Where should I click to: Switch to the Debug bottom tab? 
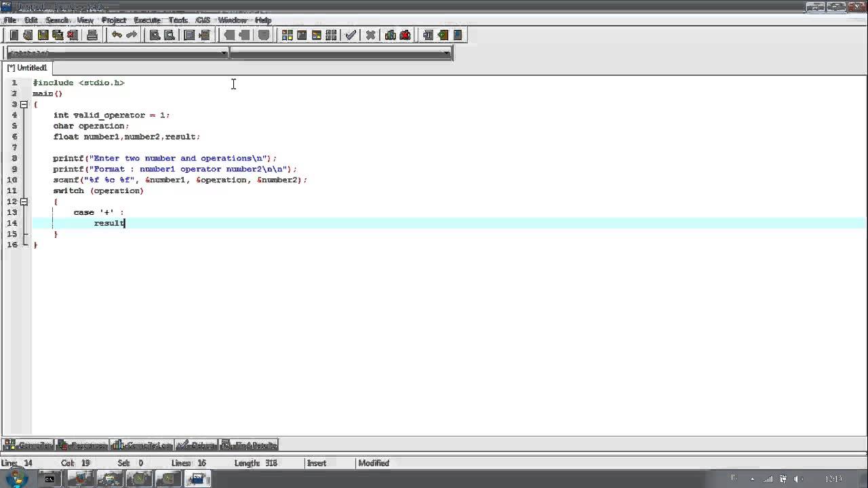coord(196,445)
